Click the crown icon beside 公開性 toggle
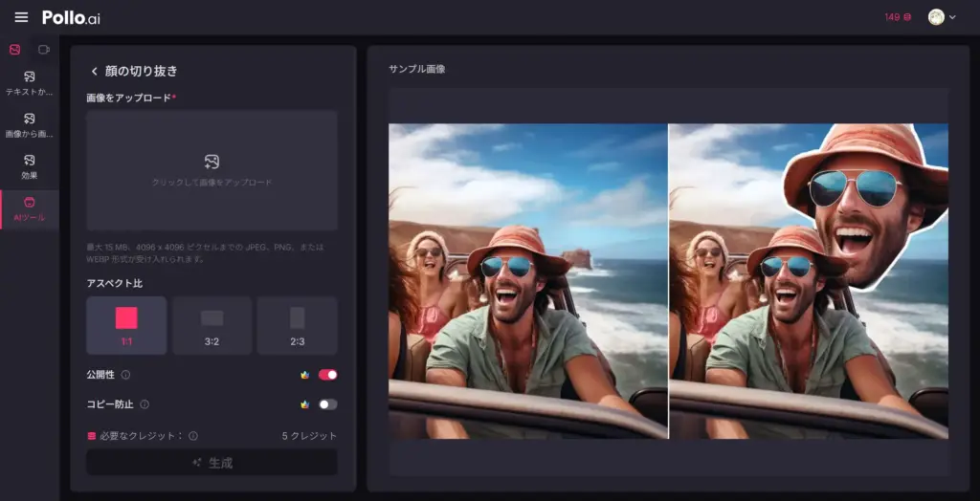 304,375
